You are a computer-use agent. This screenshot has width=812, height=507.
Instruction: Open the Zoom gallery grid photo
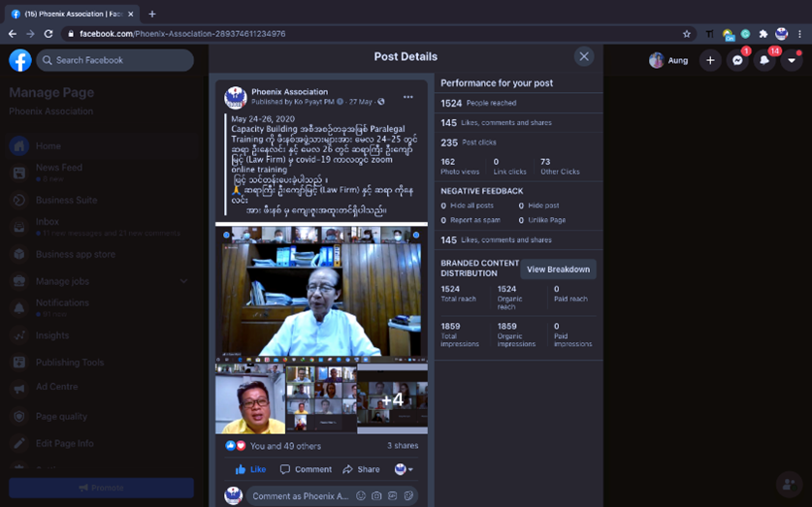[321, 398]
